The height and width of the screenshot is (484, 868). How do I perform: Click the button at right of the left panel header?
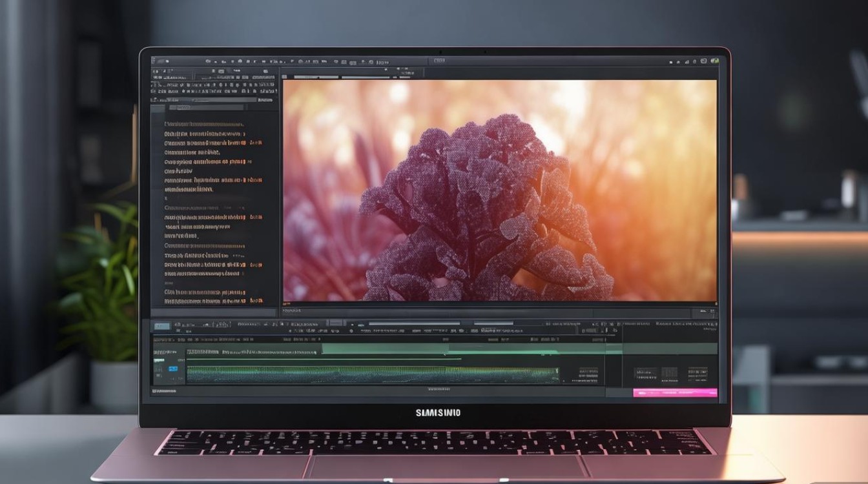pyautogui.click(x=265, y=100)
